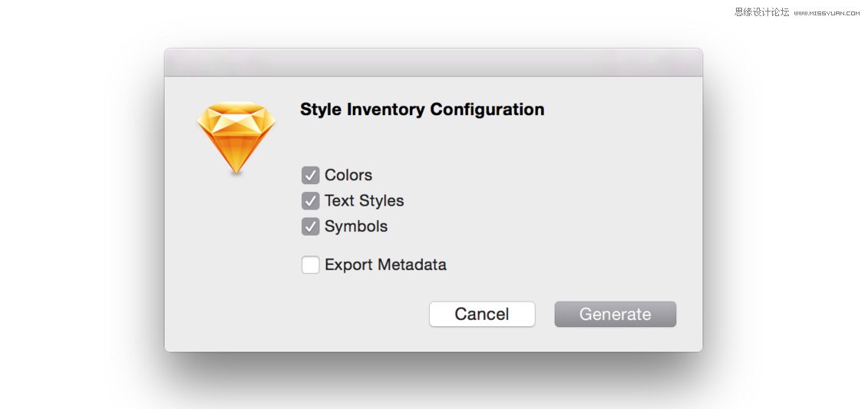Click the word Styles in Text Styles
This screenshot has height=409, width=868.
point(381,201)
